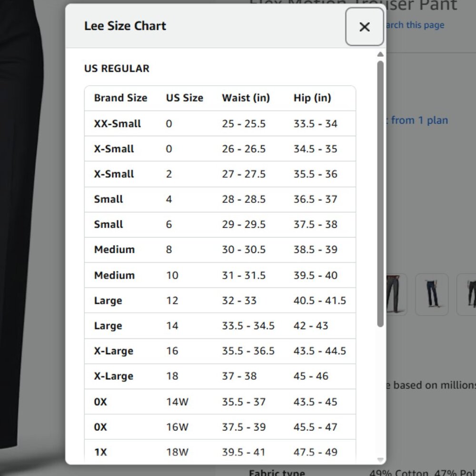The image size is (476, 476).
Task: Click scrollbar down arrow in size chart
Action: click(x=380, y=460)
